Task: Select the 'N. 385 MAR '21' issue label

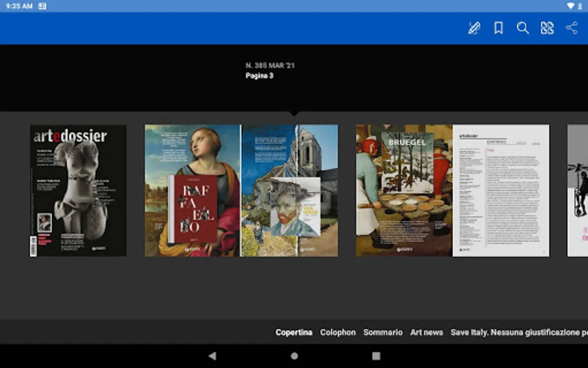Action: click(x=270, y=65)
